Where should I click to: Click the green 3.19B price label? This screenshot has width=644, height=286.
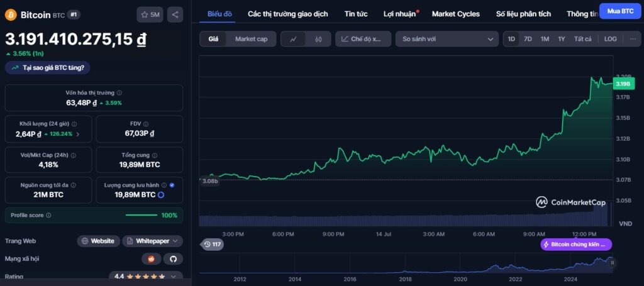(623, 84)
